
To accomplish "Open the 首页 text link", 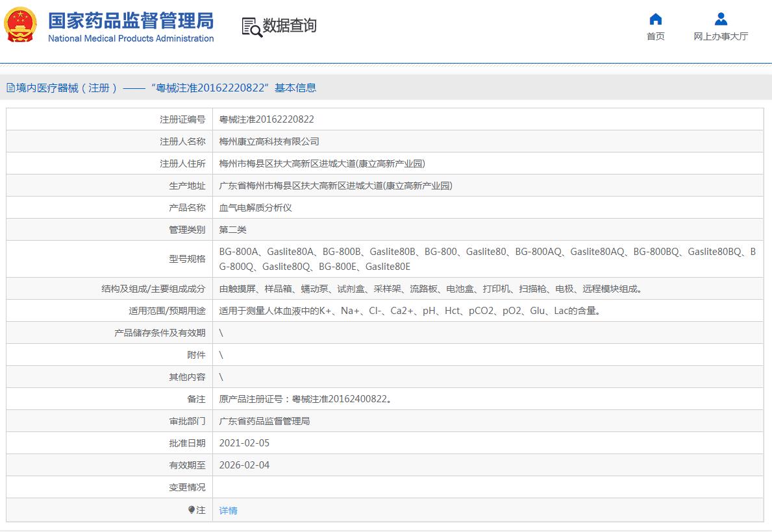I will pyautogui.click(x=655, y=36).
